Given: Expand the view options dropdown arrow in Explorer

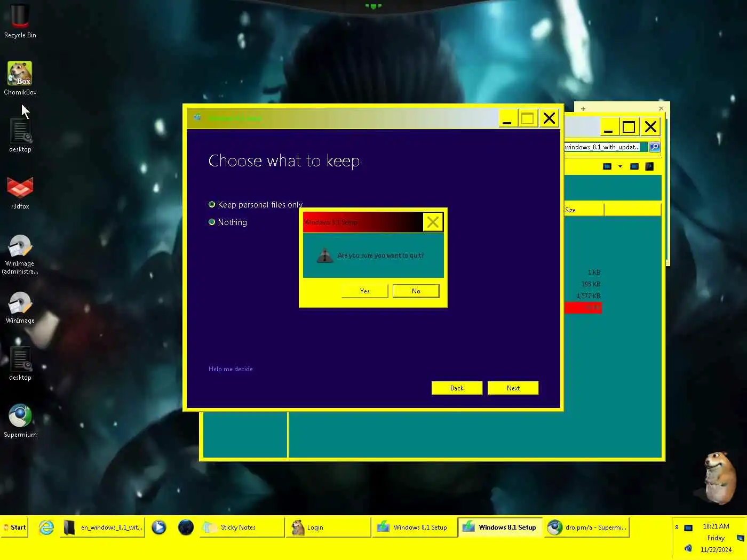Looking at the screenshot, I should pyautogui.click(x=620, y=166).
